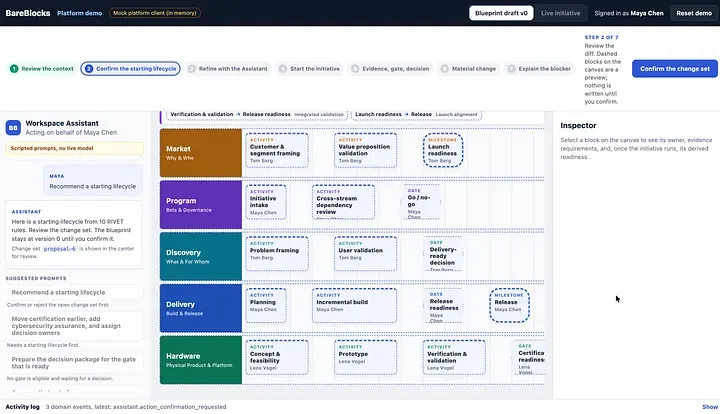Viewport: 720px width, 414px height.
Task: Select the Delivery-ready decision gate block
Action: [x=443, y=254]
